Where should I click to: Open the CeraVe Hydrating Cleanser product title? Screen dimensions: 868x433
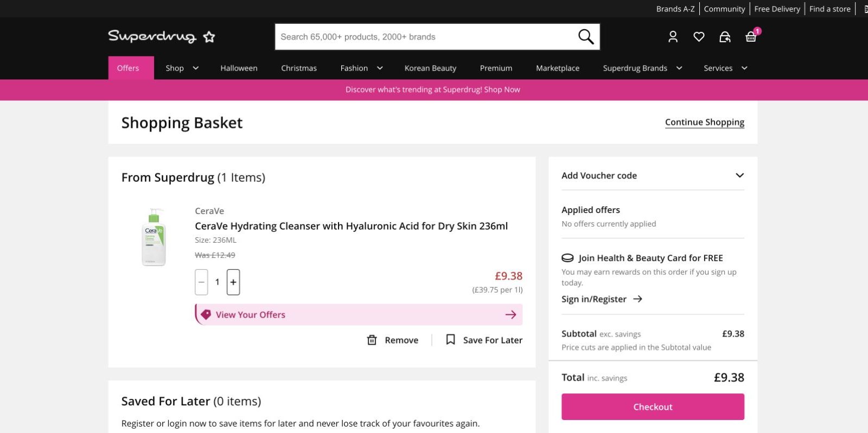point(352,226)
